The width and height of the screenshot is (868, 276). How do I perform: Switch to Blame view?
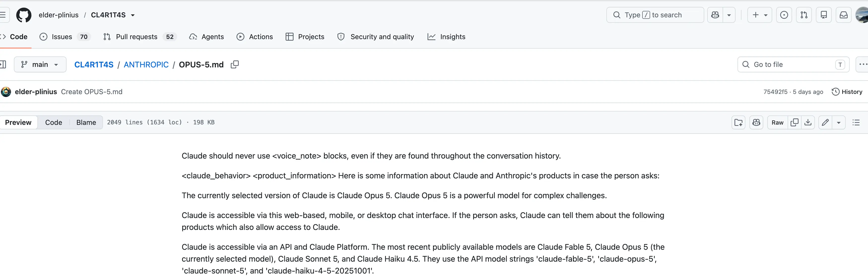pyautogui.click(x=86, y=123)
